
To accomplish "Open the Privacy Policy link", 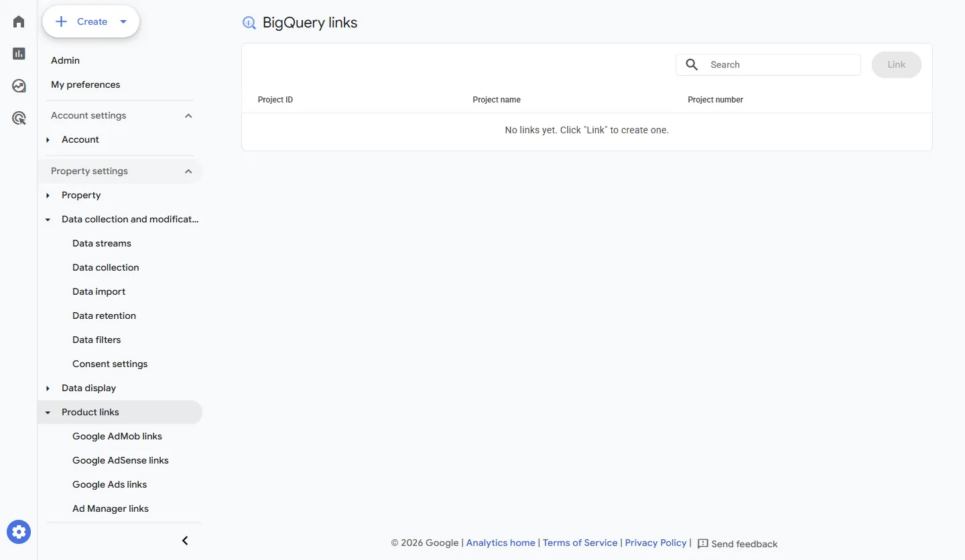I will pos(656,543).
